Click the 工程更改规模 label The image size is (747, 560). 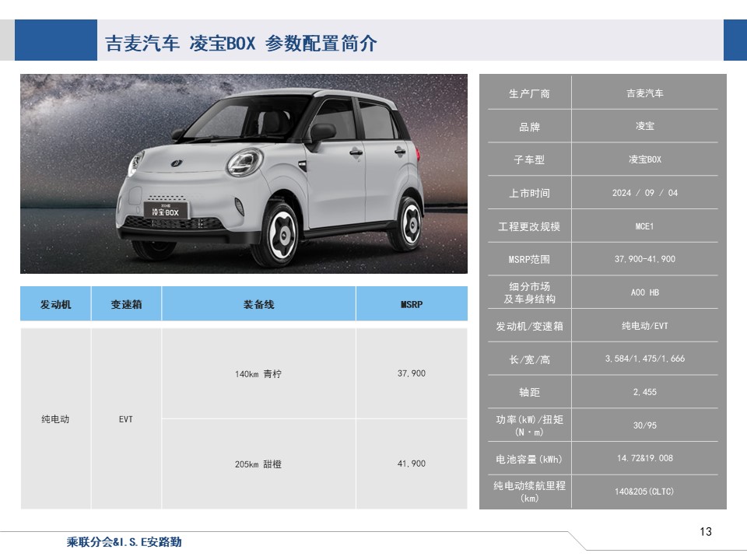click(x=529, y=226)
